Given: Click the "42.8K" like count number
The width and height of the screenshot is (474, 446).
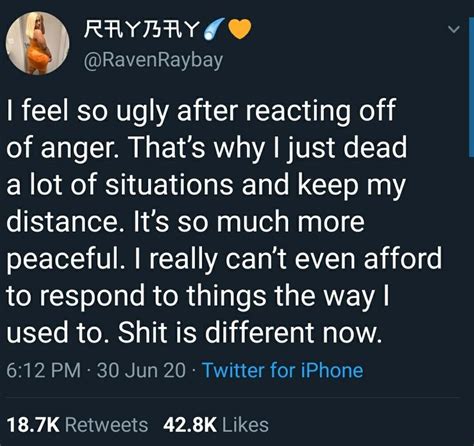Looking at the screenshot, I should click(190, 425).
